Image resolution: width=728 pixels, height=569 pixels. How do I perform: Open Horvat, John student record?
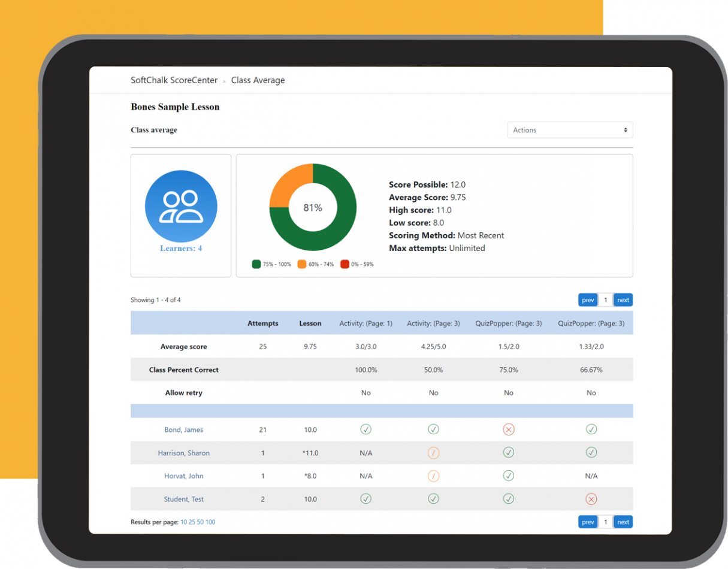(183, 476)
